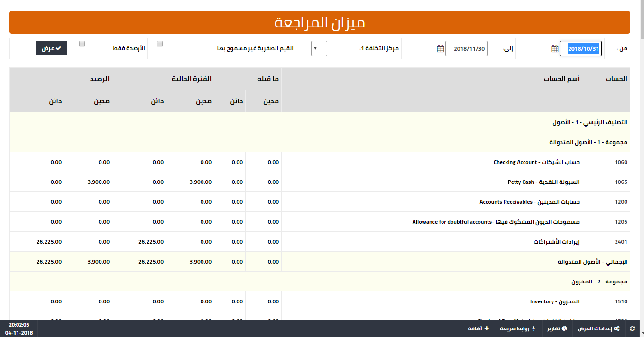Expand the مركز التكلفة 1 dropdown
This screenshot has height=337, width=644.
click(319, 48)
